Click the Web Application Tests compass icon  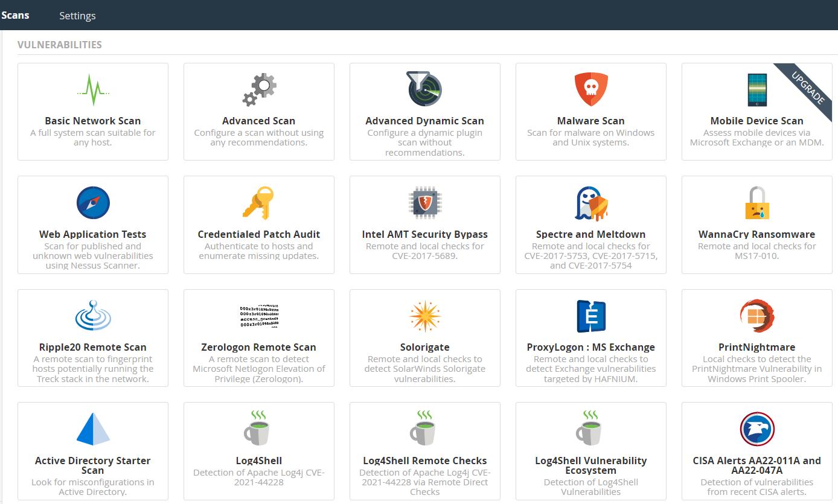click(x=93, y=203)
